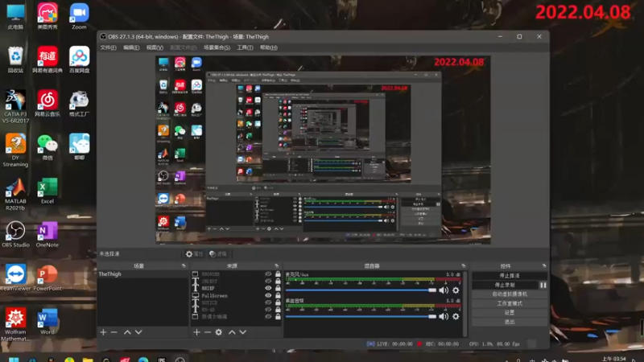Open the 场景集合(S) menu
The image size is (644, 362).
(x=217, y=47)
